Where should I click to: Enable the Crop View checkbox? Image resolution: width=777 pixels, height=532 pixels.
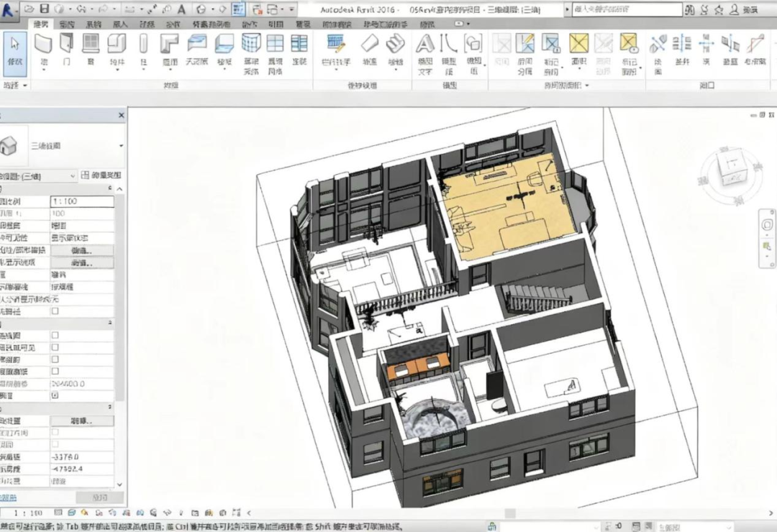pos(55,336)
